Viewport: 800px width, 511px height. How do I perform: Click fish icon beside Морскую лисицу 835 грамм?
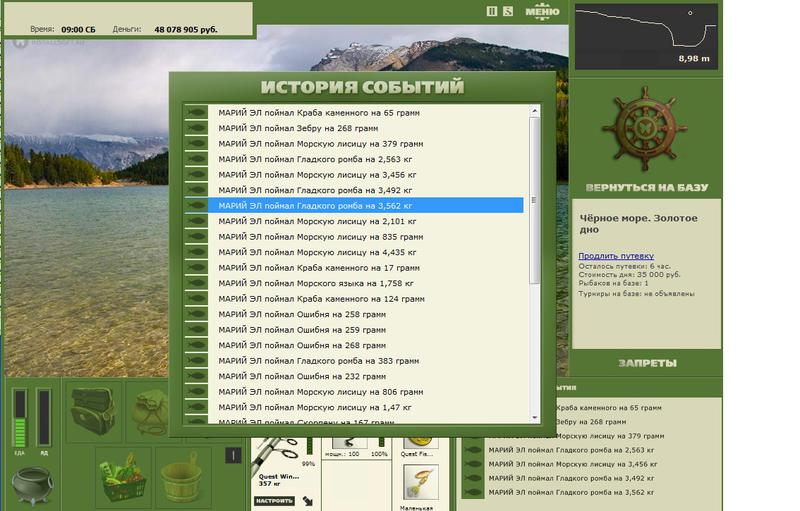pyautogui.click(x=196, y=237)
